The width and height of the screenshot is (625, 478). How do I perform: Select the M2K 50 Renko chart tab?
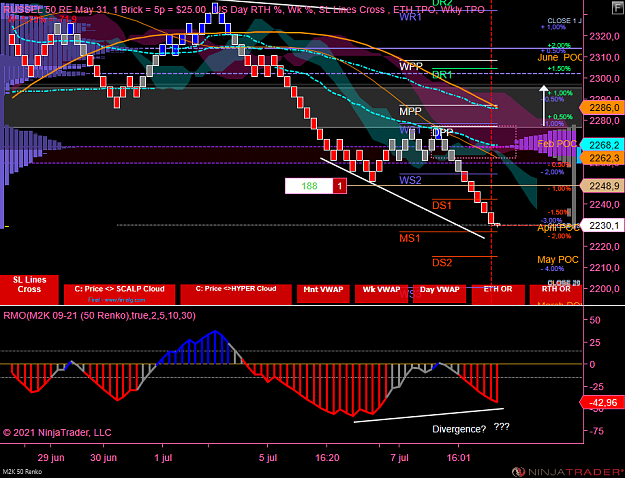pos(22,472)
